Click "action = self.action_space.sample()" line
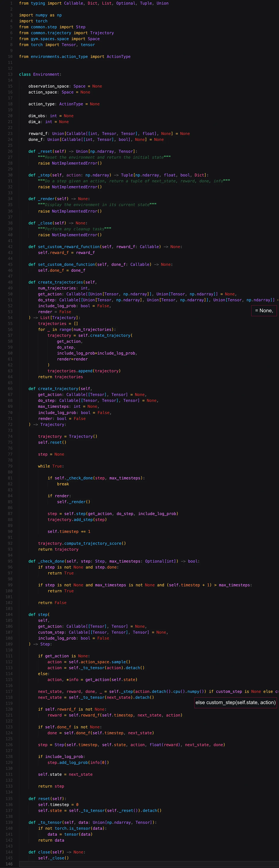 (89, 662)
